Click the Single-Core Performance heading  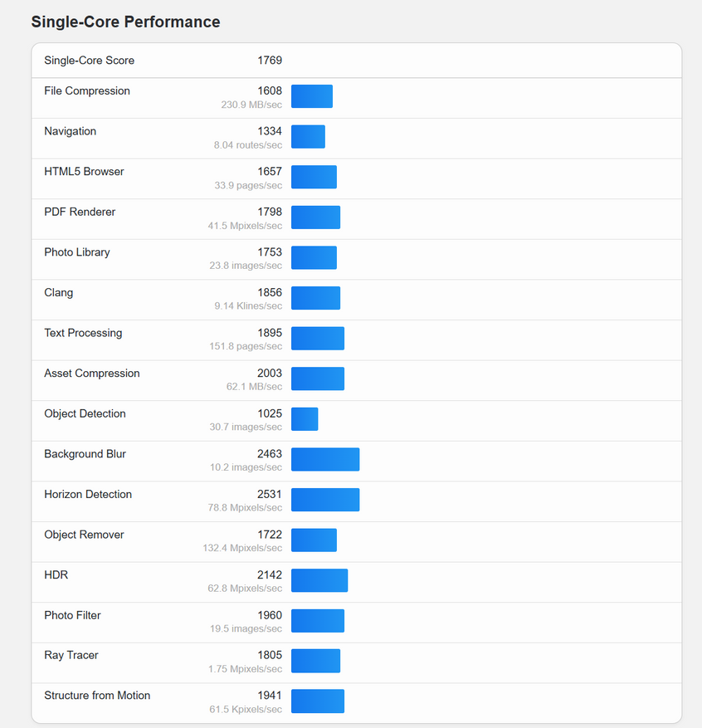pyautogui.click(x=125, y=22)
